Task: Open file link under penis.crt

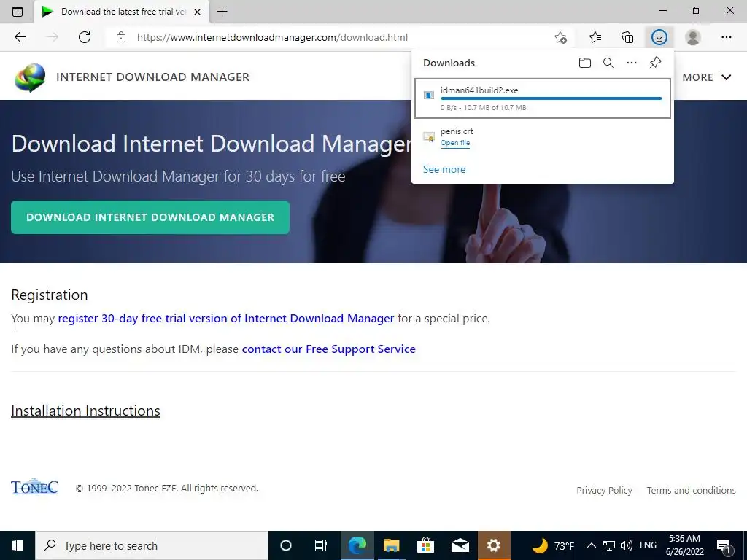Action: coord(455,143)
